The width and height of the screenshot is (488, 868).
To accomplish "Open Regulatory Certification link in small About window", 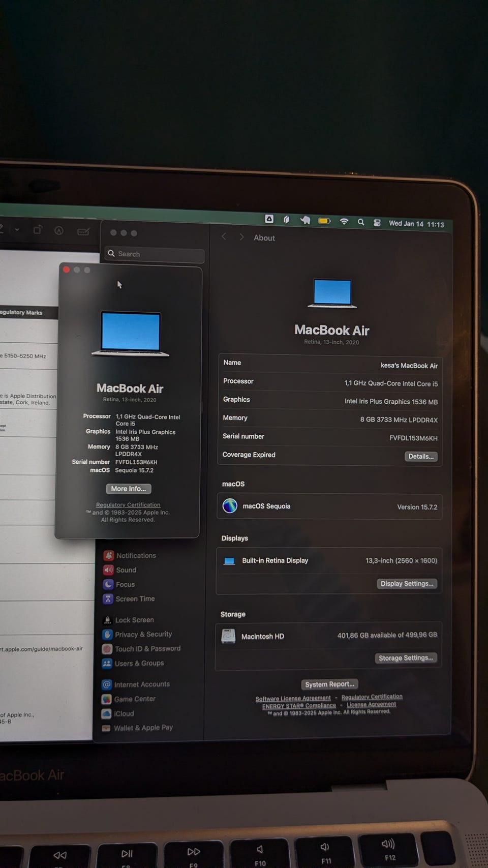I will pyautogui.click(x=128, y=505).
